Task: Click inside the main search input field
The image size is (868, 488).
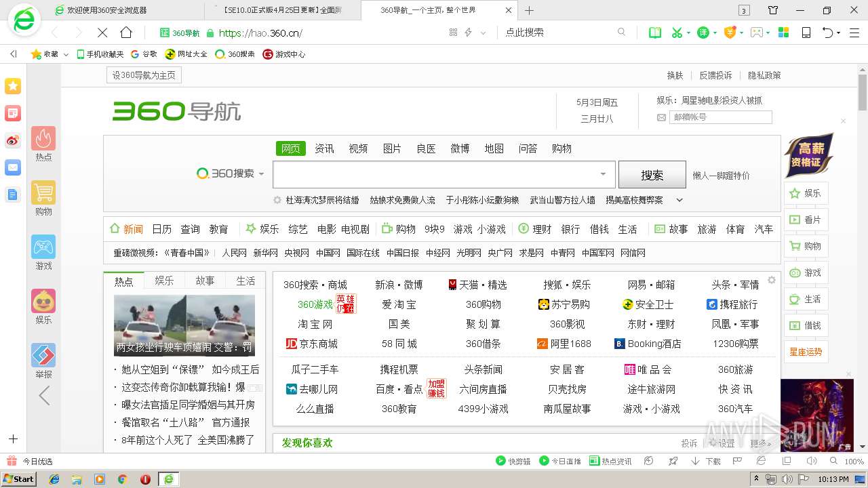Action: click(x=444, y=174)
